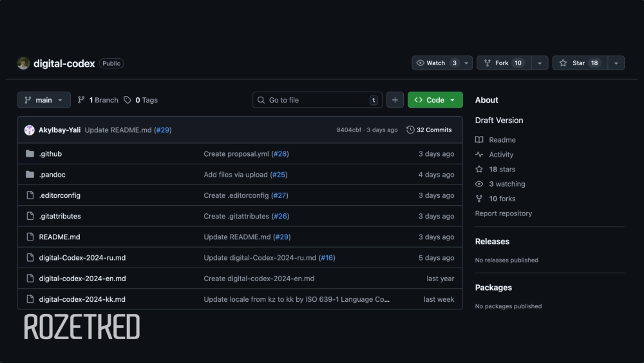The width and height of the screenshot is (644, 363).
Task: Open the 1 Branch link
Action: click(x=98, y=100)
